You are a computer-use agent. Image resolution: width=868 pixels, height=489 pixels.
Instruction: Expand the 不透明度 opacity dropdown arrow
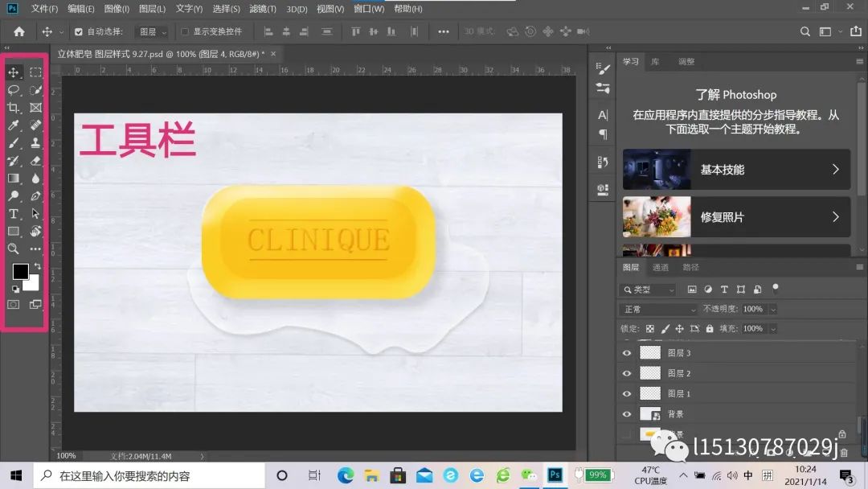coord(773,309)
